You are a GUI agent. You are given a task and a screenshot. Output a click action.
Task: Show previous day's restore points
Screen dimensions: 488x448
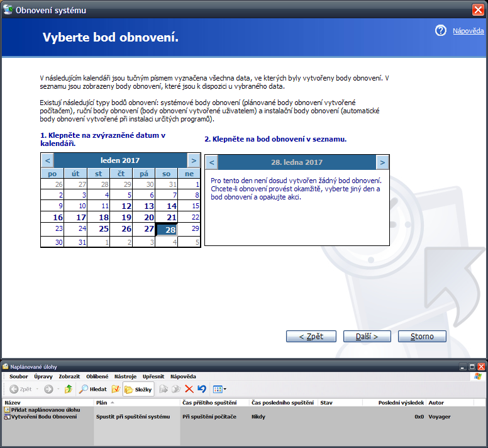pos(212,162)
